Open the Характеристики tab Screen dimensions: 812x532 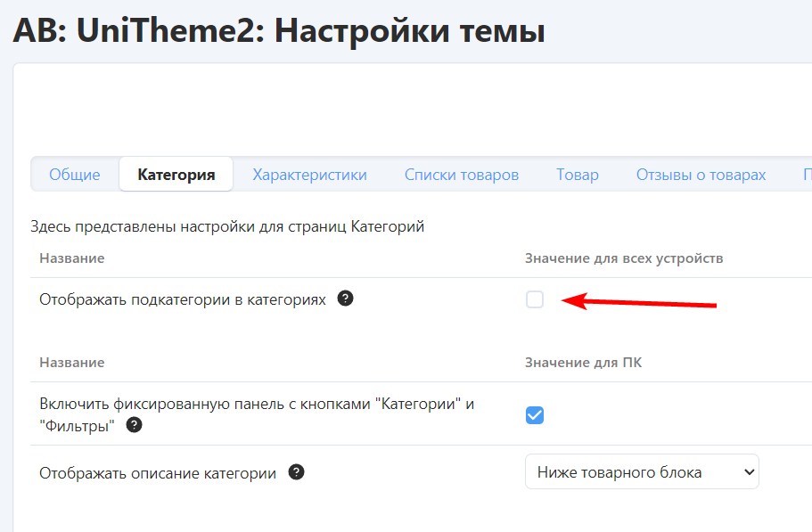coord(309,175)
